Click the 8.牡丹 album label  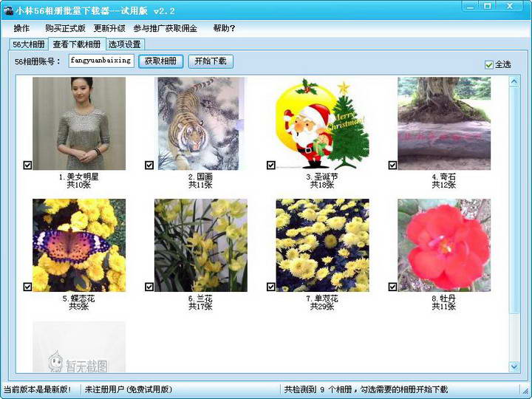click(x=444, y=299)
